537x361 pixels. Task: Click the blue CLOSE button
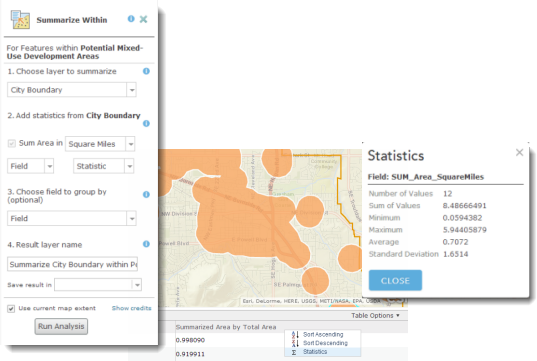click(x=395, y=281)
